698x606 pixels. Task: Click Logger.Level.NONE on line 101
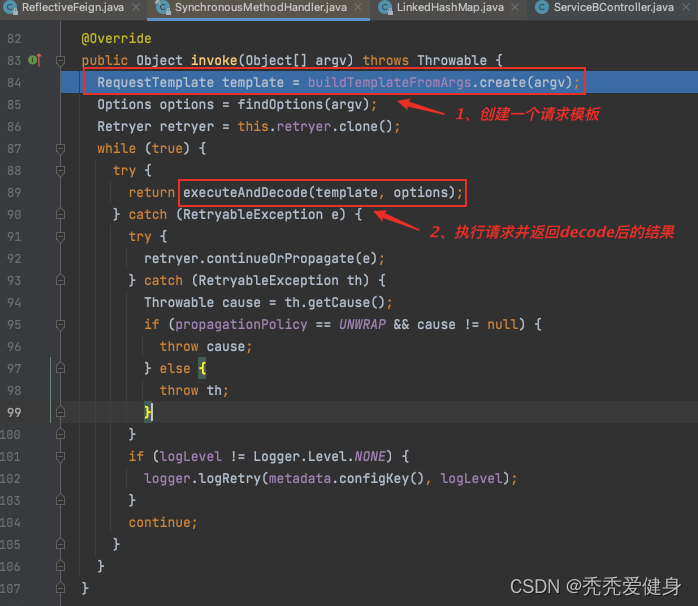pos(319,456)
